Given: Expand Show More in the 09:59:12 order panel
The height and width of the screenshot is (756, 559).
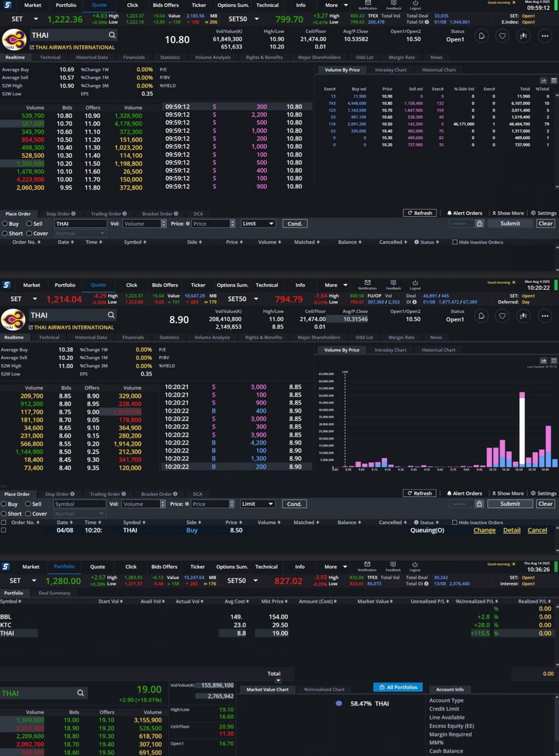Looking at the screenshot, I should [x=507, y=214].
